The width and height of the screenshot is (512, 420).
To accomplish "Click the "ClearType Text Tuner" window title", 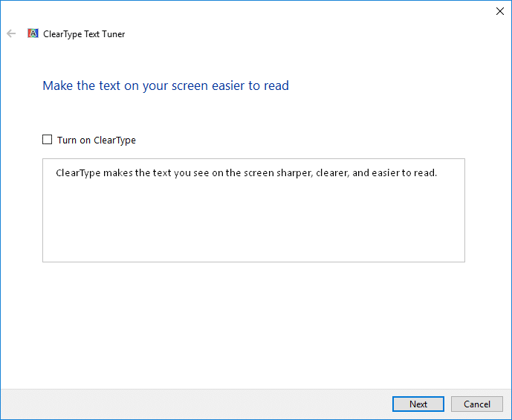I will click(84, 34).
